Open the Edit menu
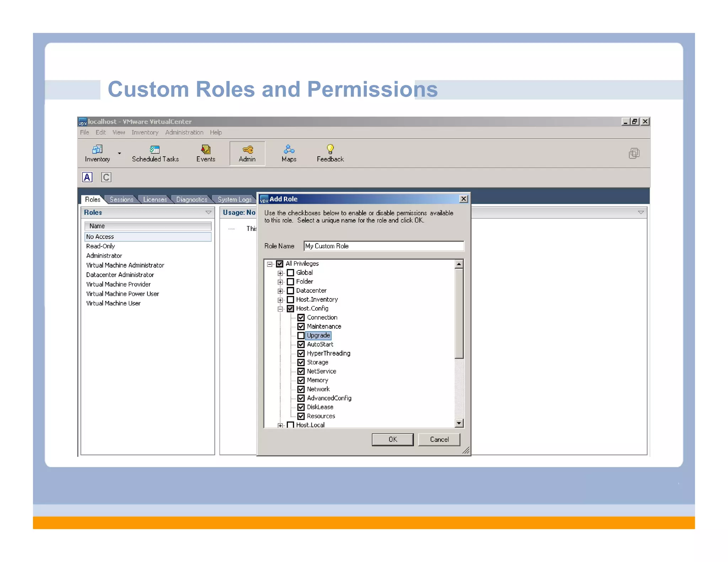Viewport: 728px width, 562px height. pyautogui.click(x=101, y=133)
